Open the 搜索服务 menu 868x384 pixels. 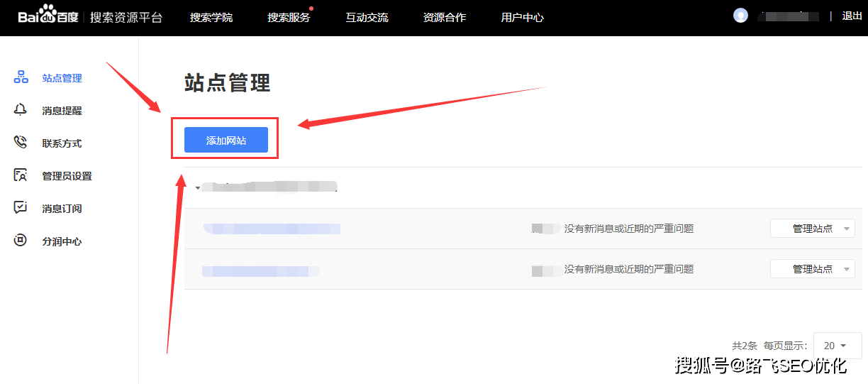(289, 17)
